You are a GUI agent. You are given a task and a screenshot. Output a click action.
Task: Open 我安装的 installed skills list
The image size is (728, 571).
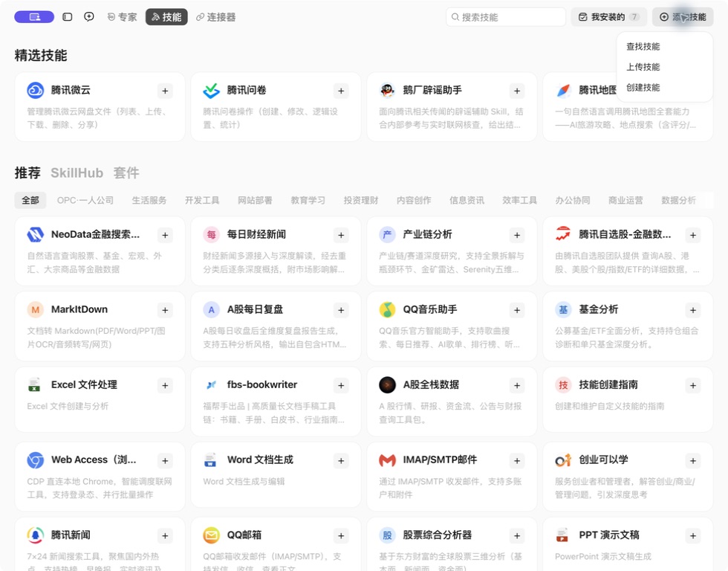pos(609,17)
